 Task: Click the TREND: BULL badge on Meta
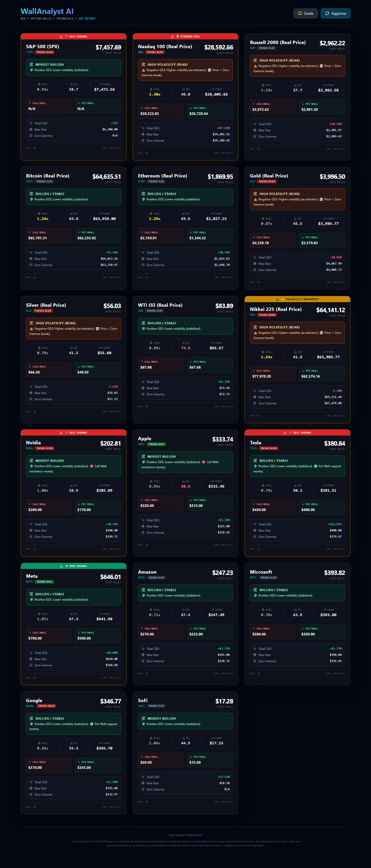pyautogui.click(x=45, y=582)
